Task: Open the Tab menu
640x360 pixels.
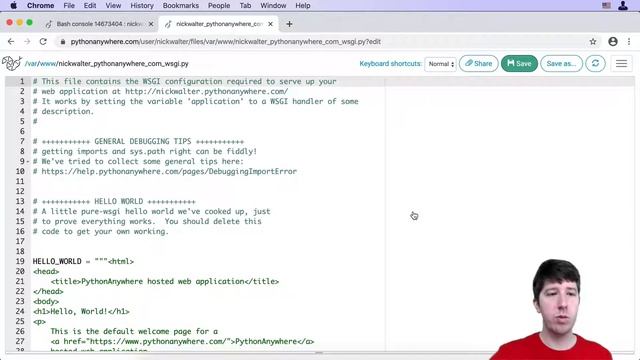Action: (245, 6)
